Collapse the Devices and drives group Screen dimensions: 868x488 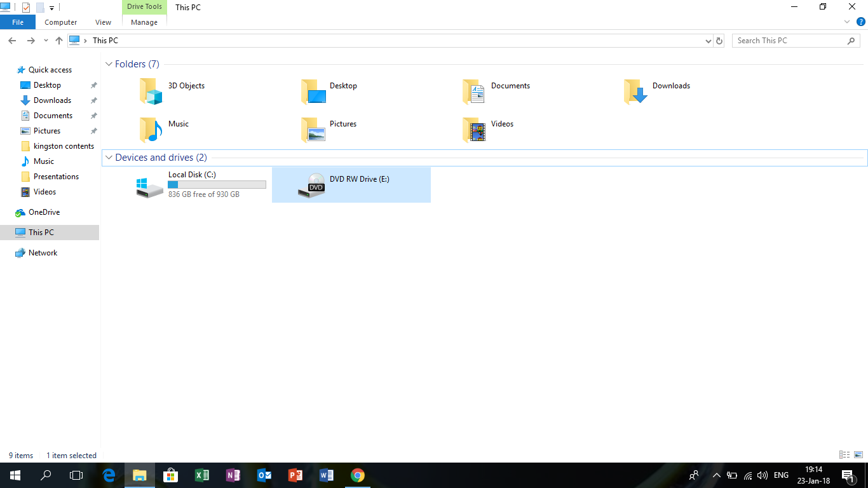point(109,158)
